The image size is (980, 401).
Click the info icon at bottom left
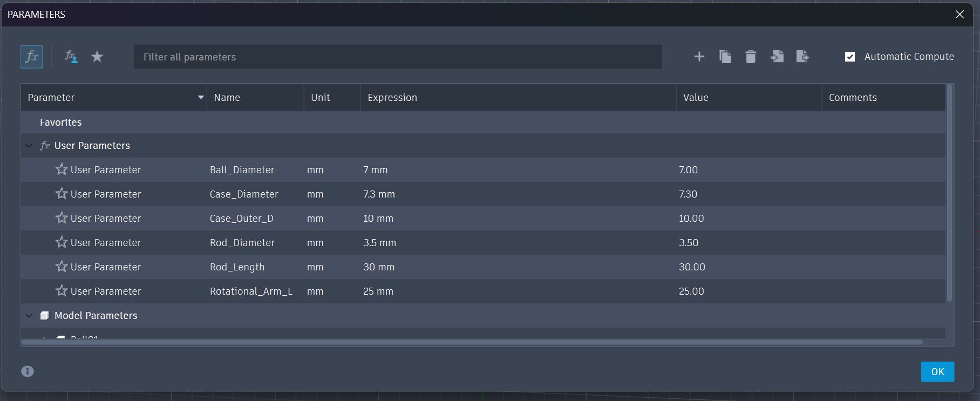point(28,371)
